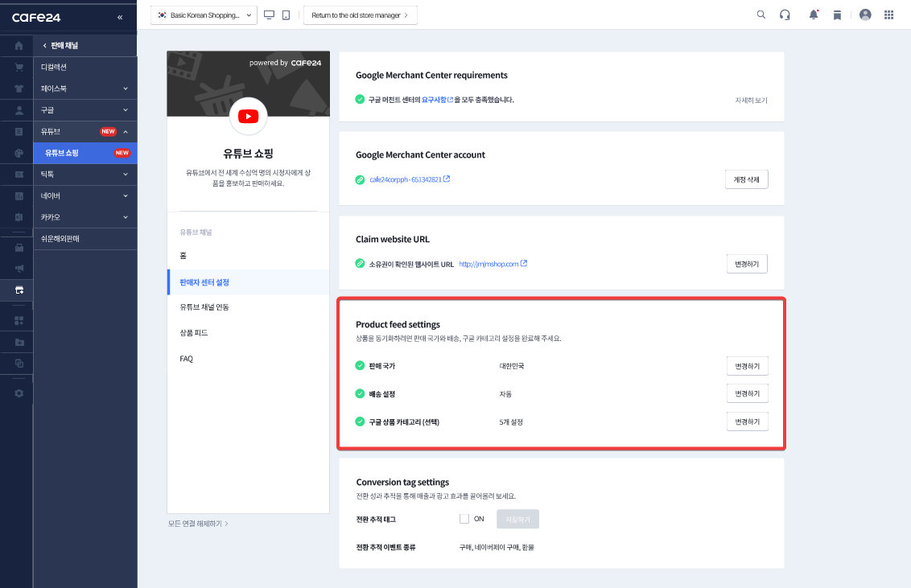Screen dimensions: 911x588
Task: Click 계정 삭제 button
Action: click(747, 179)
